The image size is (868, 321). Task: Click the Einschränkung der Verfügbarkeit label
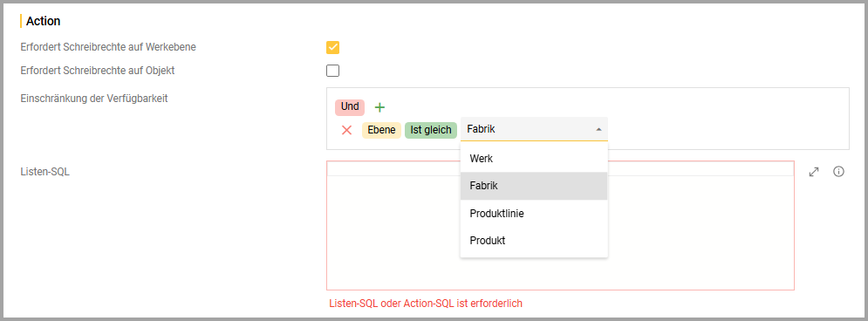[x=94, y=99]
